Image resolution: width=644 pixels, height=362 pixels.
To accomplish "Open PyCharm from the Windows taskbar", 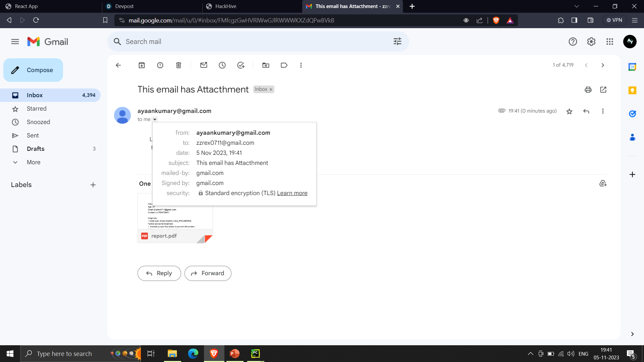I will [255, 354].
